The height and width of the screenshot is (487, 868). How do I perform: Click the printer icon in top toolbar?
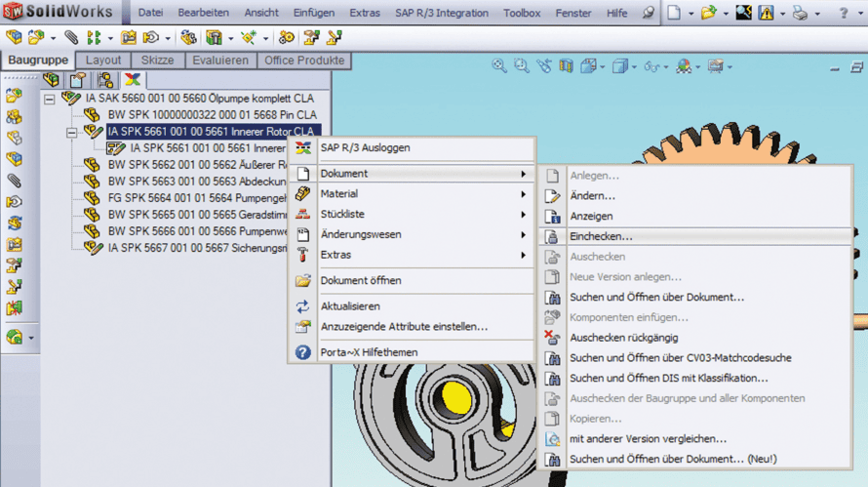coord(800,13)
